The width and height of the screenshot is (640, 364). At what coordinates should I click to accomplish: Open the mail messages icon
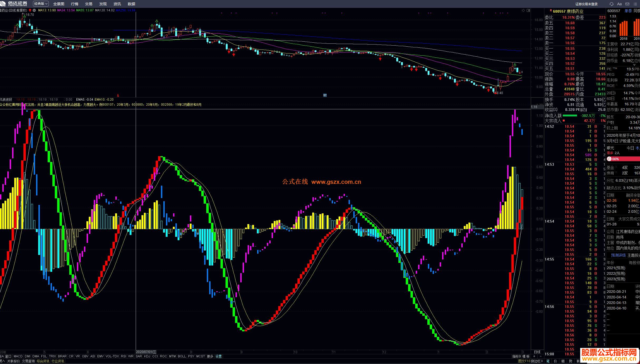tap(627, 4)
